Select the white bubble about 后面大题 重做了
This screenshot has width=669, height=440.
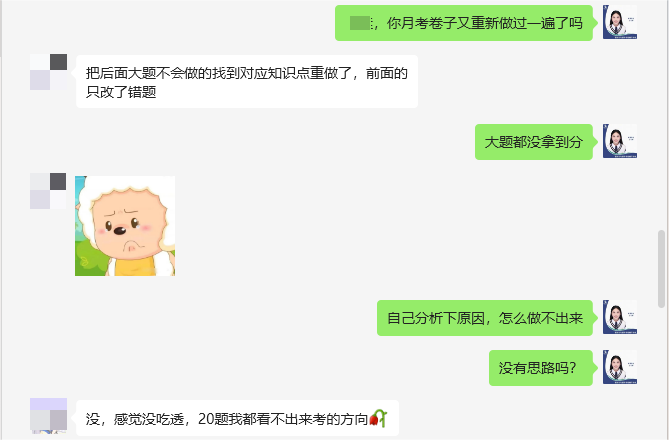point(247,82)
